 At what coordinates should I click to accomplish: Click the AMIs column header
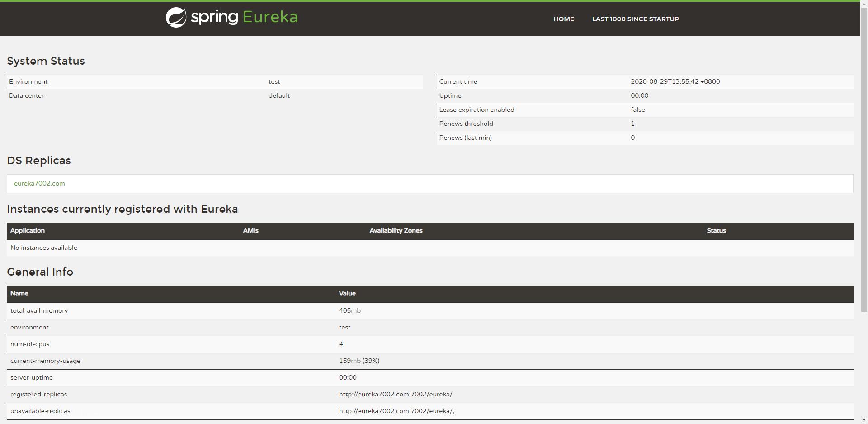click(251, 231)
